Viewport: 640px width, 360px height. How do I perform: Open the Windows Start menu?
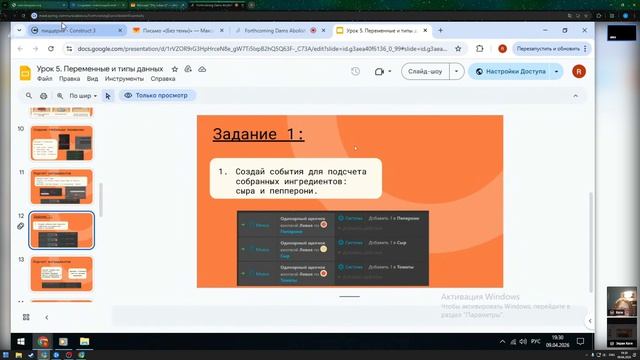21,341
